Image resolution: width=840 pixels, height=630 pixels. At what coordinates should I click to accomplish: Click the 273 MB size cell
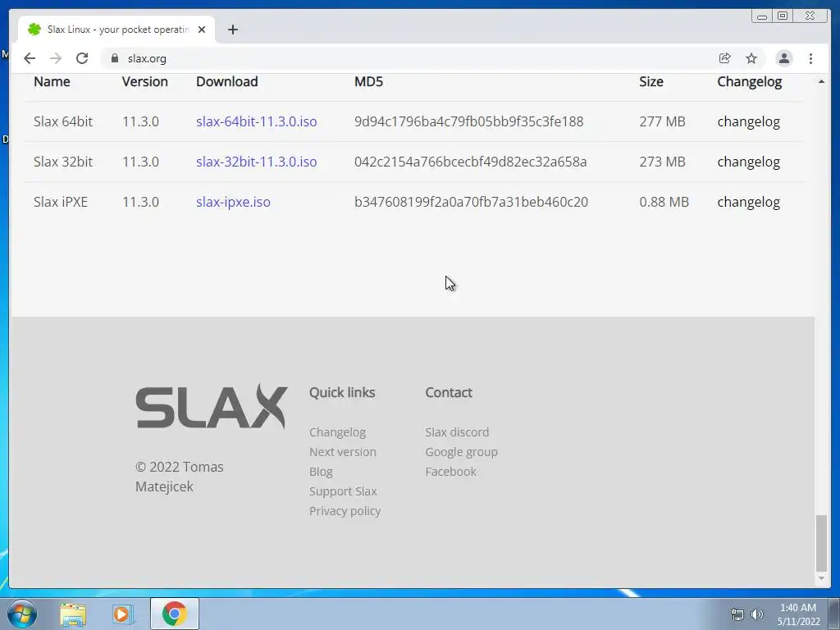point(662,162)
